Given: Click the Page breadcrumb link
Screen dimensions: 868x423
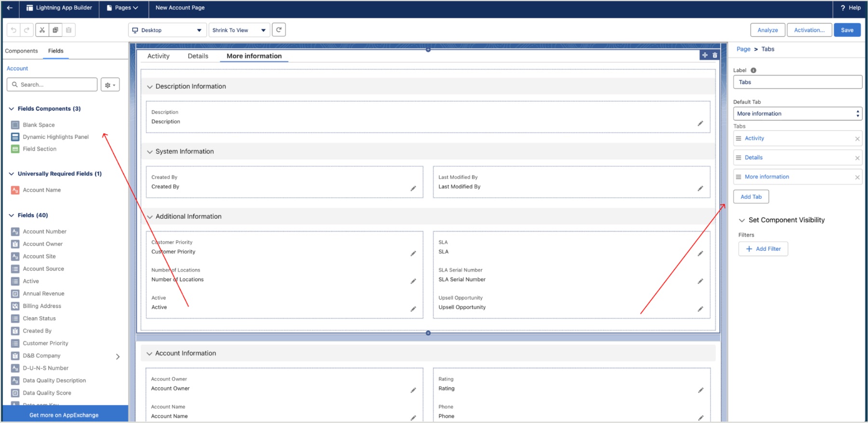Looking at the screenshot, I should pyautogui.click(x=743, y=49).
